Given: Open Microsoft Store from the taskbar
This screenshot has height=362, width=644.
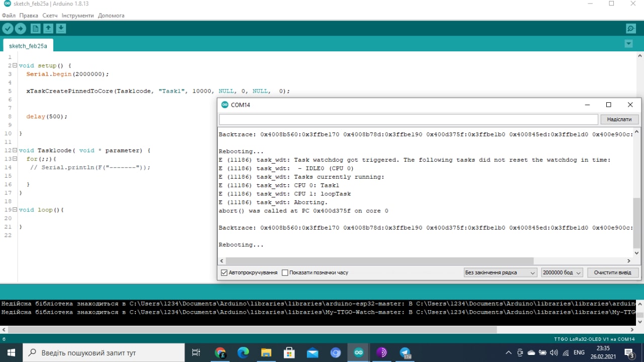Looking at the screenshot, I should click(289, 352).
